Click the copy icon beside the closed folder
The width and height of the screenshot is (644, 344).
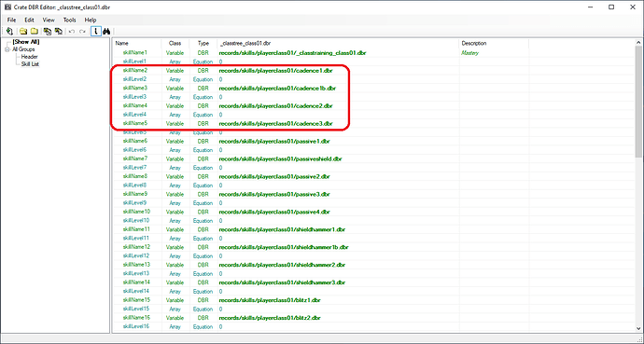pyautogui.click(x=48, y=31)
